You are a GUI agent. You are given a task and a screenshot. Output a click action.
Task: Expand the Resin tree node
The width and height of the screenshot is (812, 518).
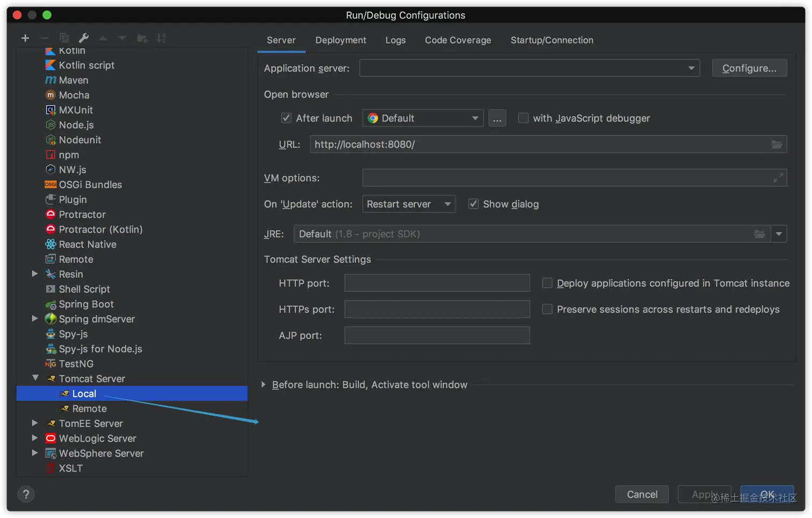pyautogui.click(x=35, y=274)
